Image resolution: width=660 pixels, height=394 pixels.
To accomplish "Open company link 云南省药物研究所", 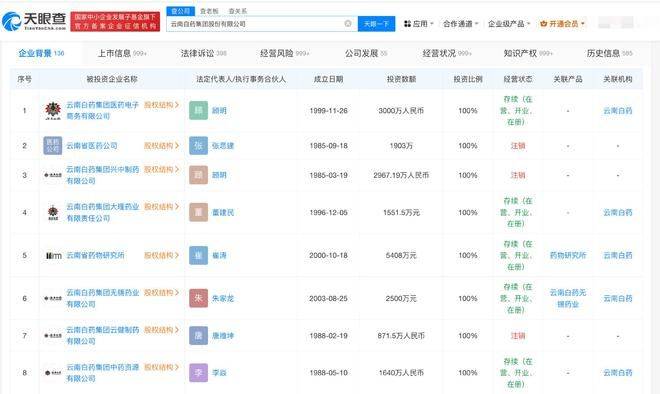I will (x=95, y=256).
